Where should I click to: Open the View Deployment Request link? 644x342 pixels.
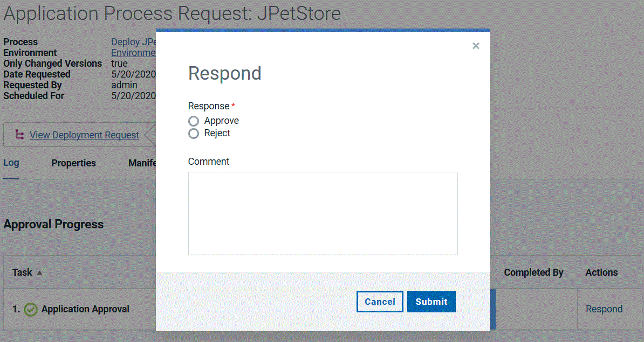click(85, 134)
